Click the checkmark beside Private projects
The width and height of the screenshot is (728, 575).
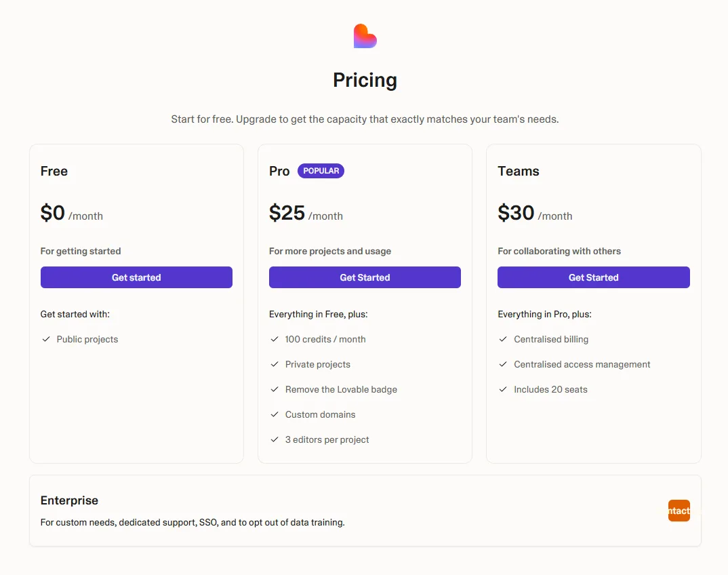[x=275, y=364]
